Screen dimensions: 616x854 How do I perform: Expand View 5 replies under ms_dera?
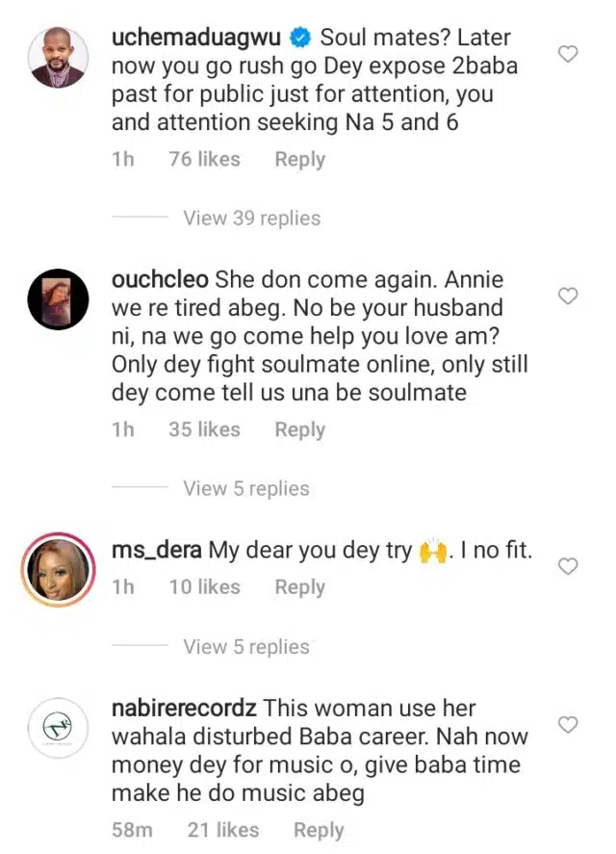click(246, 646)
